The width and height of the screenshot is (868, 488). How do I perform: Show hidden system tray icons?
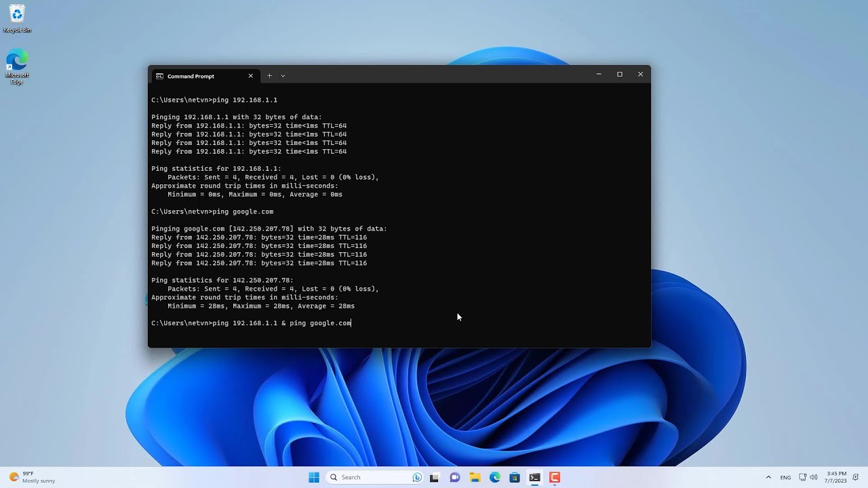[x=768, y=477]
